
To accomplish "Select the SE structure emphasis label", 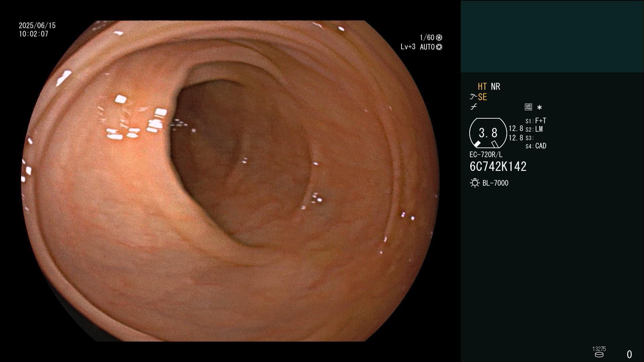I will coord(482,97).
